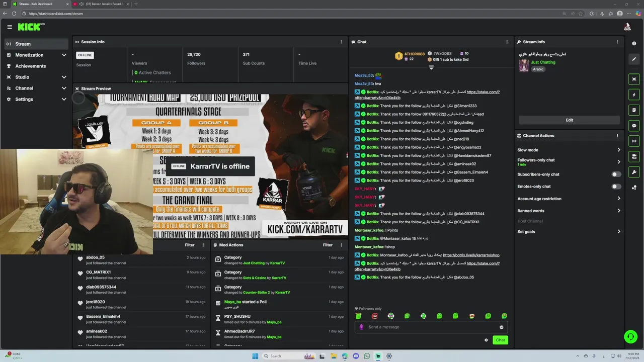Image resolution: width=644 pixels, height=362 pixels.
Task: Open Banned words settings
Action: (x=569, y=211)
